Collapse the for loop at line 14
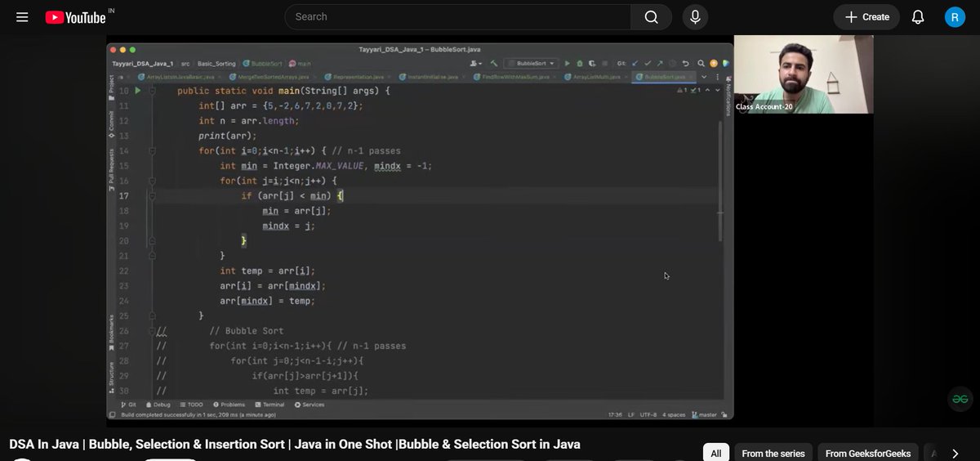The width and height of the screenshot is (980, 461). point(152,151)
